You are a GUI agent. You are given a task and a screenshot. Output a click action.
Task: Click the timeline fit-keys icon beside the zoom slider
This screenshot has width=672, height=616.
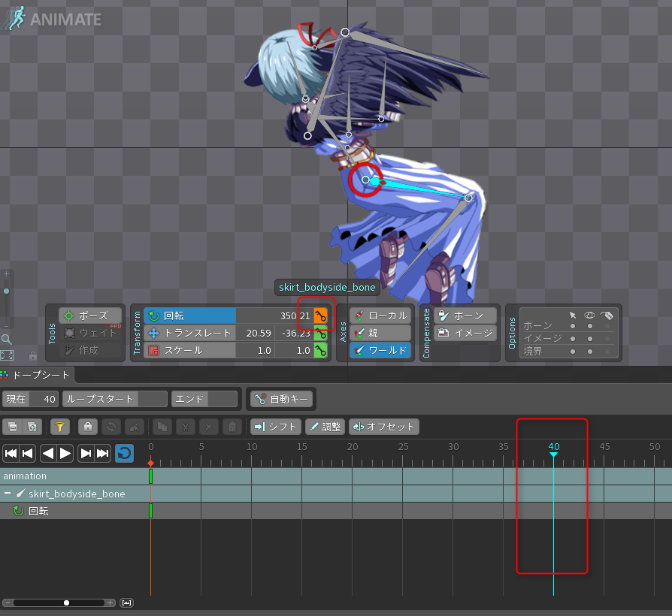(x=126, y=602)
